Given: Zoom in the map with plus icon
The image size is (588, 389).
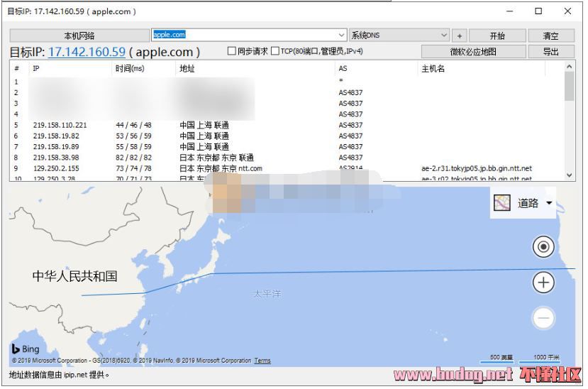Looking at the screenshot, I should coord(543,283).
